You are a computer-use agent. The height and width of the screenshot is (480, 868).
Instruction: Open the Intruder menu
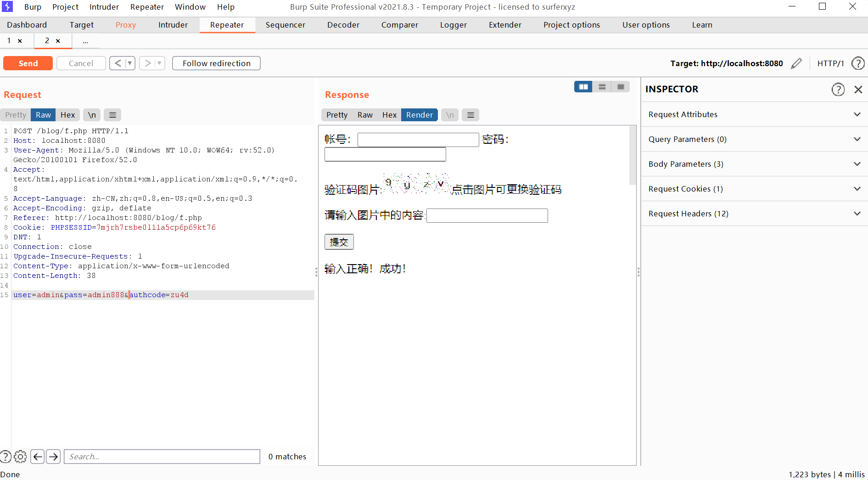pyautogui.click(x=104, y=7)
